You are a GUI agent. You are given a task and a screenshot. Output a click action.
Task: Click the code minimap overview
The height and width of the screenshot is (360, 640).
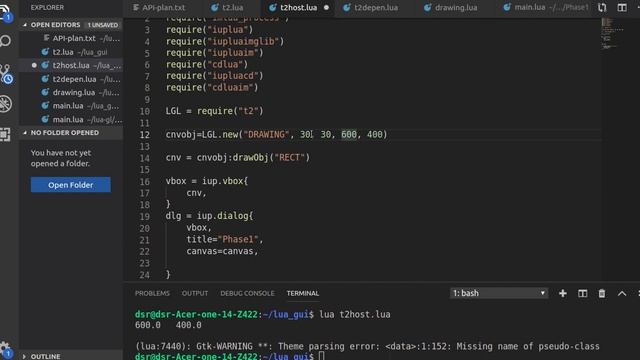pos(612,33)
